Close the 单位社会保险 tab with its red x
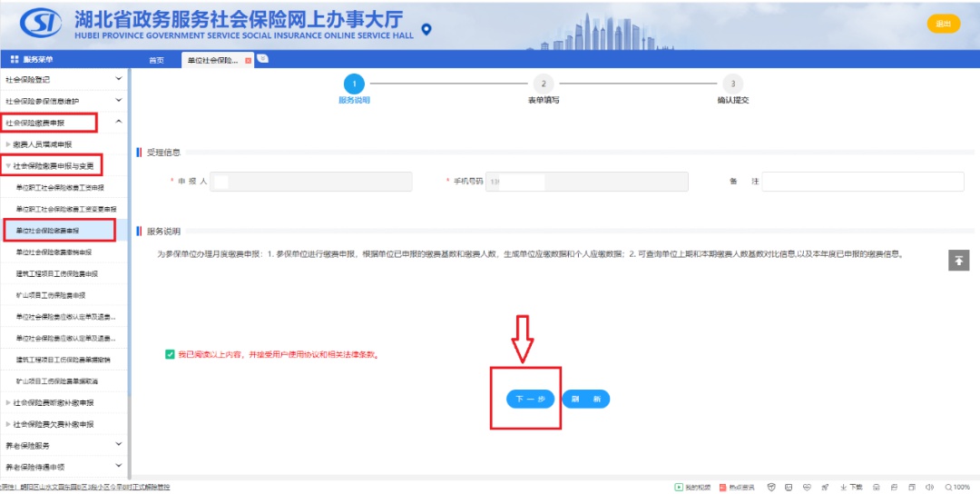This screenshot has width=980, height=494. click(x=248, y=60)
